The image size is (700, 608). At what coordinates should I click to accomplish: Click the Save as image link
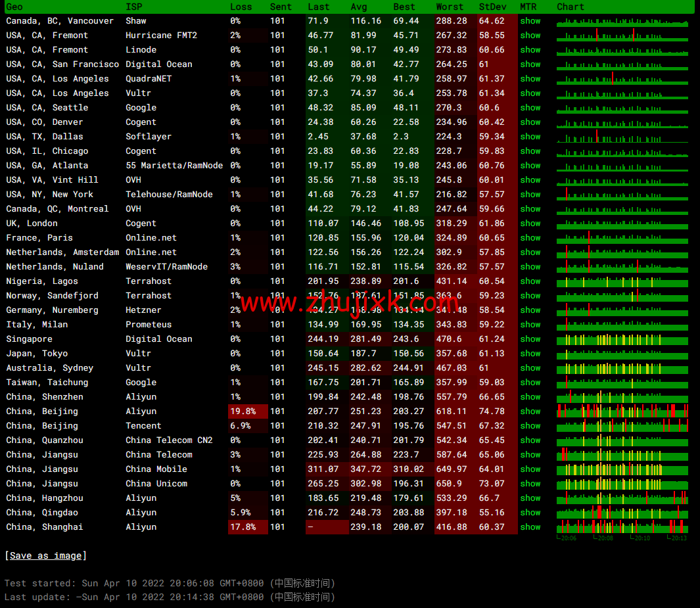pyautogui.click(x=45, y=556)
